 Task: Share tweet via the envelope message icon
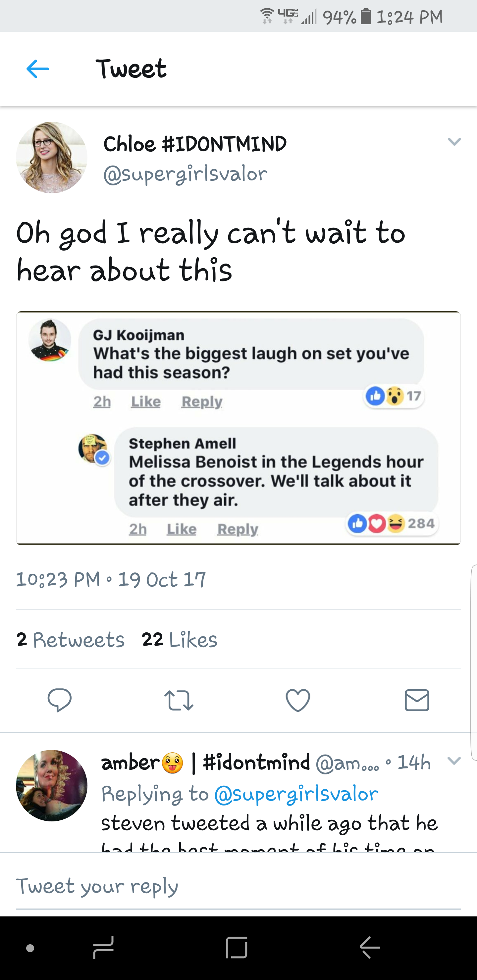coord(417,700)
